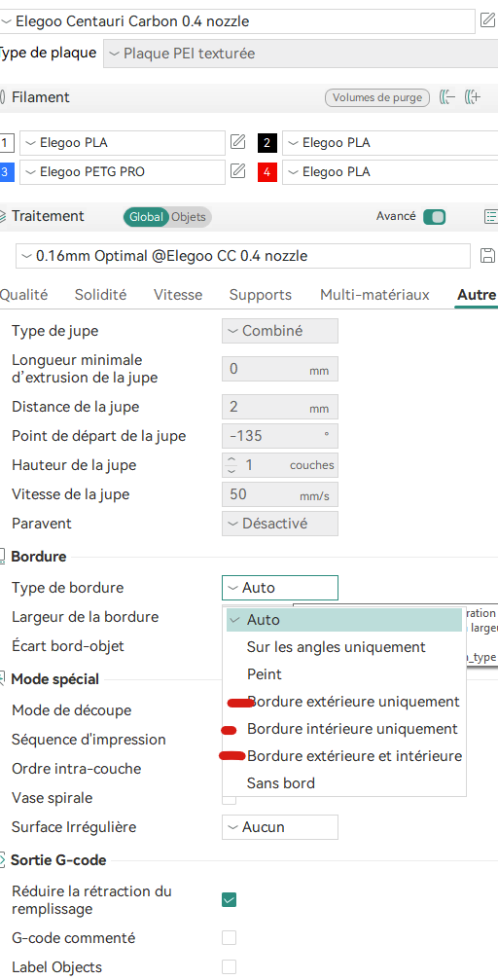
Task: Choose Sans bord option
Action: pos(343,783)
